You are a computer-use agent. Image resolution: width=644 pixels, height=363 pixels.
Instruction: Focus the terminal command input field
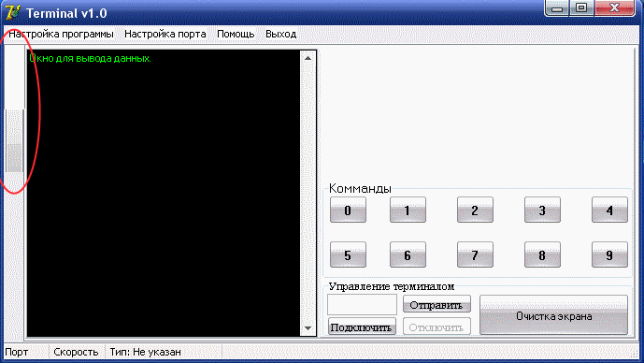pos(362,305)
